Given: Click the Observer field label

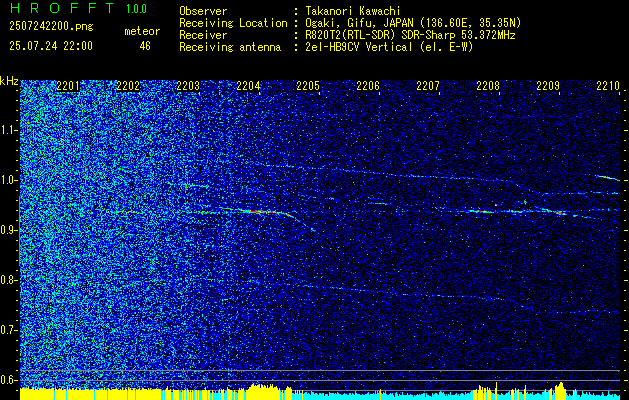Looking at the screenshot, I should click(203, 11).
